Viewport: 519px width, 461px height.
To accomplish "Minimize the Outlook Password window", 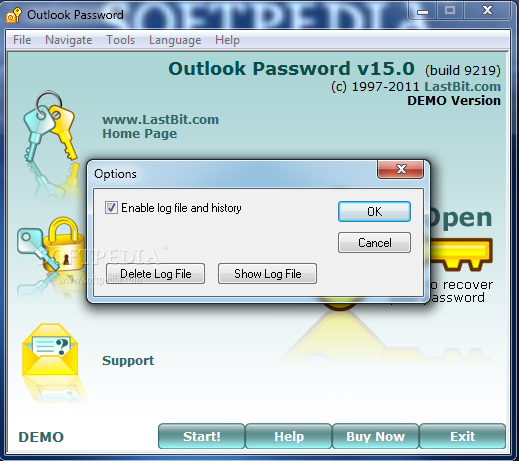I will (x=423, y=11).
